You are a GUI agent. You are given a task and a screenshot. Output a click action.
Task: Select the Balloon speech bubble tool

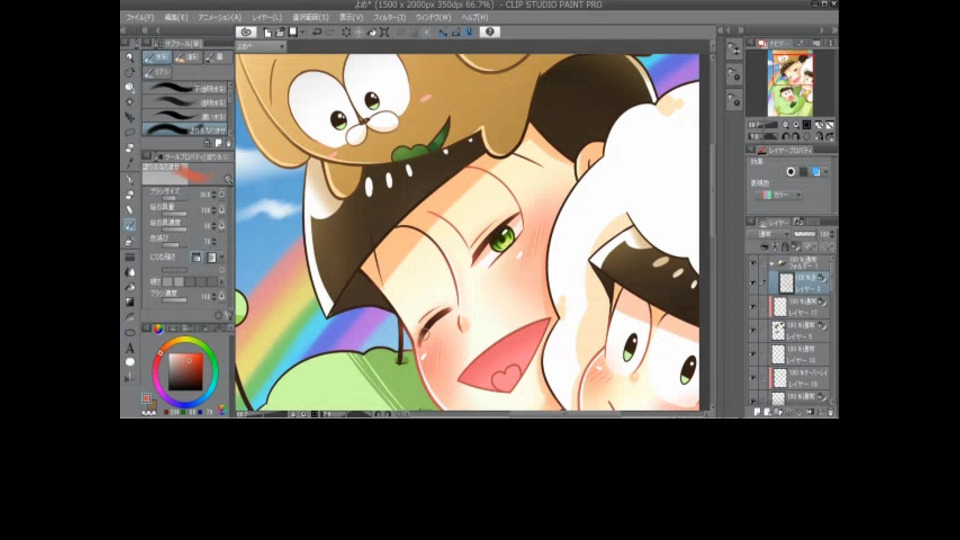(130, 362)
